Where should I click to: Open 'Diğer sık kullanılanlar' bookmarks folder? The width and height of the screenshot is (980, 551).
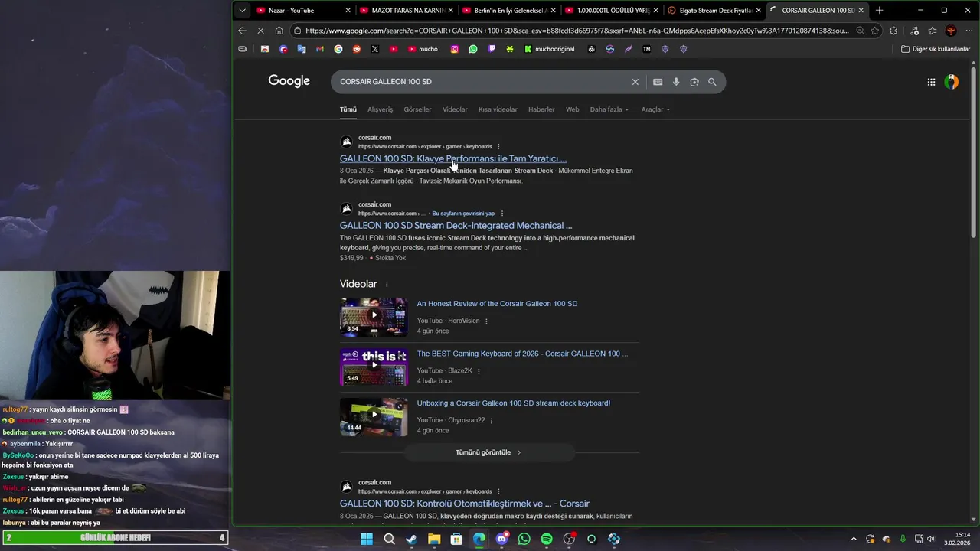(x=936, y=49)
